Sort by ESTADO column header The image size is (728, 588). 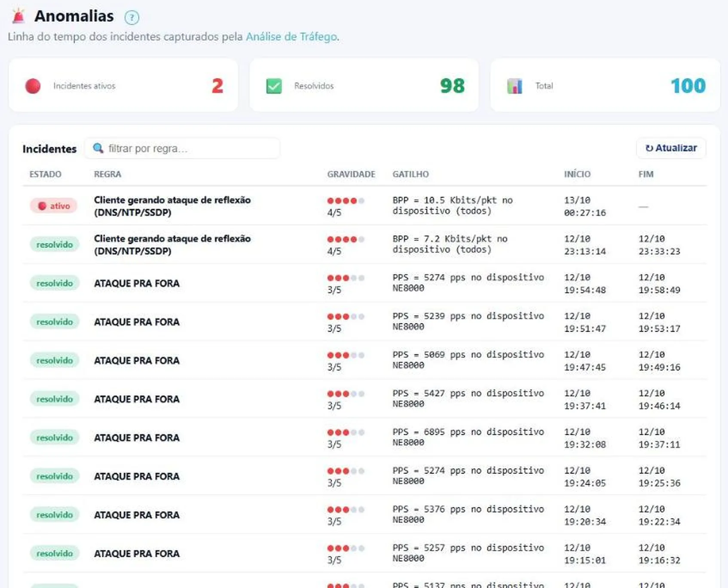(x=45, y=174)
